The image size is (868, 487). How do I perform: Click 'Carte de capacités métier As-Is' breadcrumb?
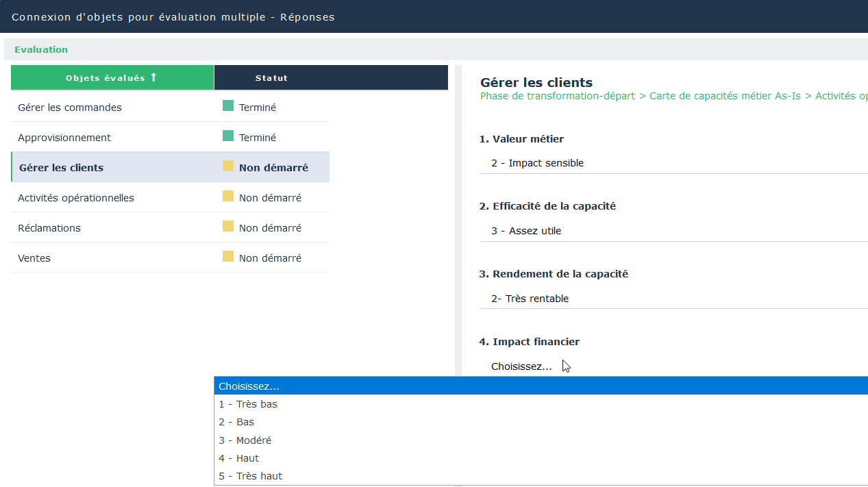tap(725, 96)
